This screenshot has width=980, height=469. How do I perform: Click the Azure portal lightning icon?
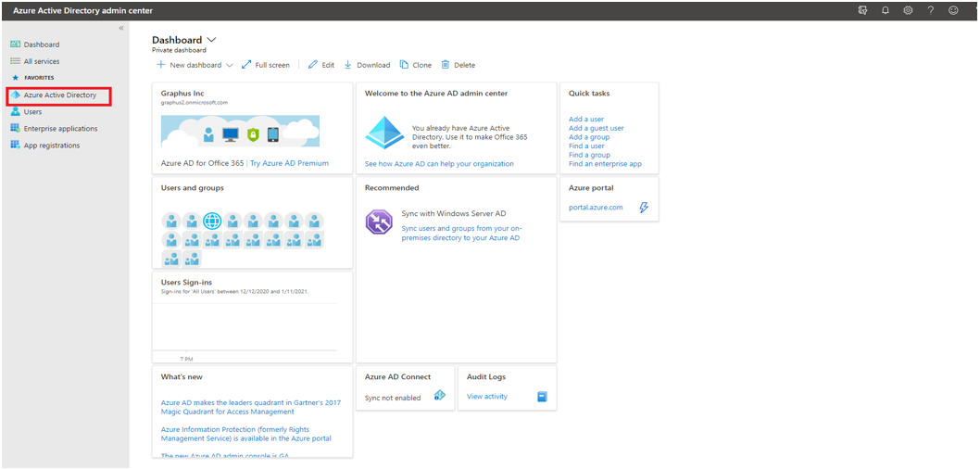644,208
